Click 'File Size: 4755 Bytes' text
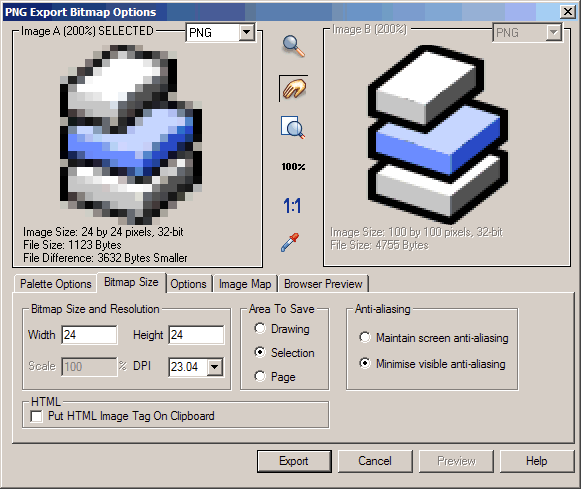 point(379,245)
